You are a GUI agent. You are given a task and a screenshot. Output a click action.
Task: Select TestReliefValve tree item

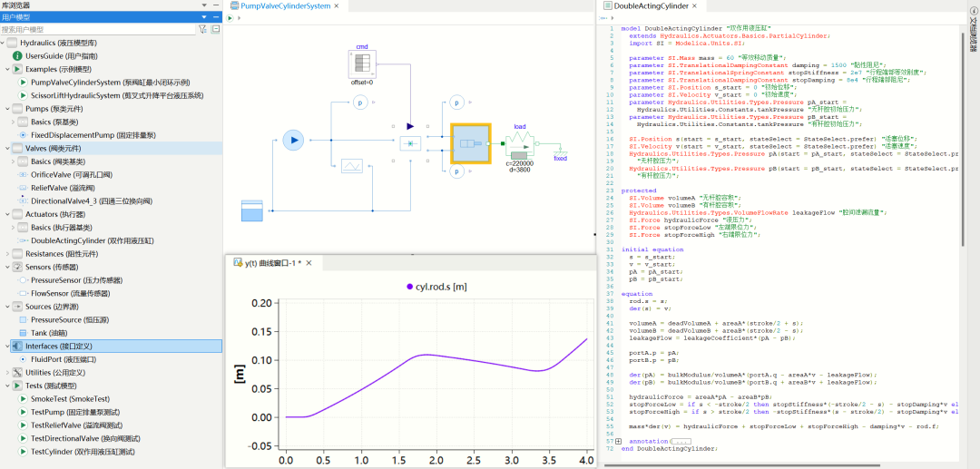pos(79,425)
